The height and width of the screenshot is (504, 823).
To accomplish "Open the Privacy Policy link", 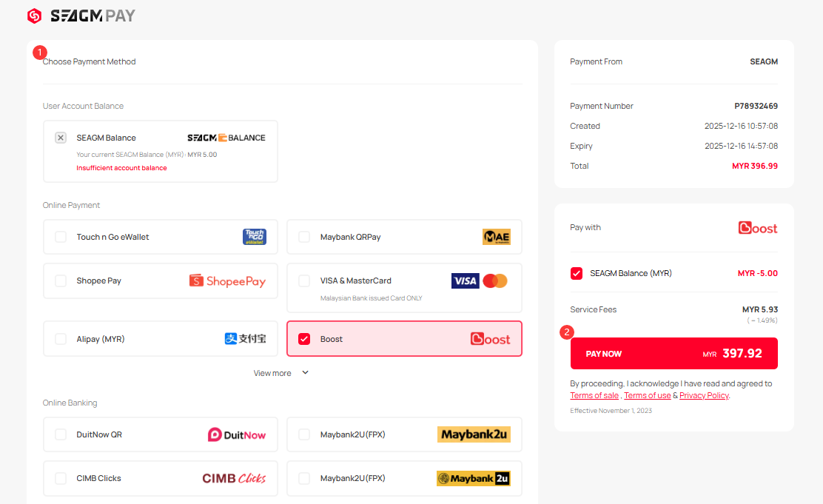I will pyautogui.click(x=704, y=395).
